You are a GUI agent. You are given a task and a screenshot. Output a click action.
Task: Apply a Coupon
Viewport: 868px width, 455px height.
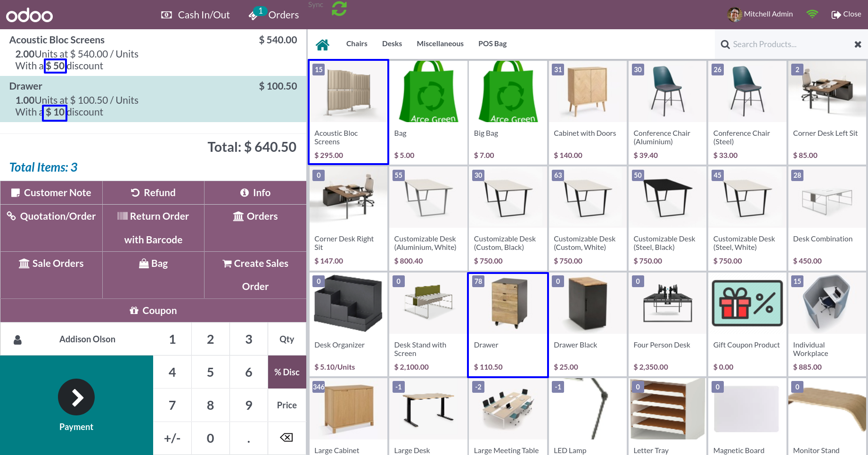153,311
